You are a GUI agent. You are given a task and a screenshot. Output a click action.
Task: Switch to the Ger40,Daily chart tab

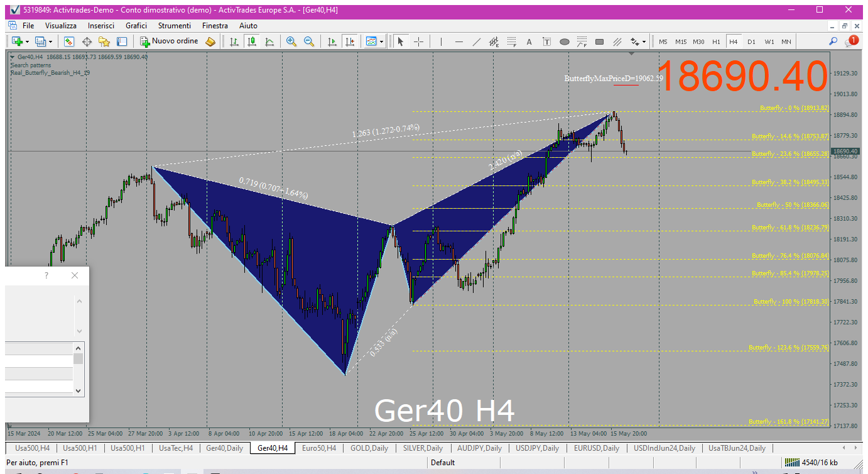pos(224,448)
